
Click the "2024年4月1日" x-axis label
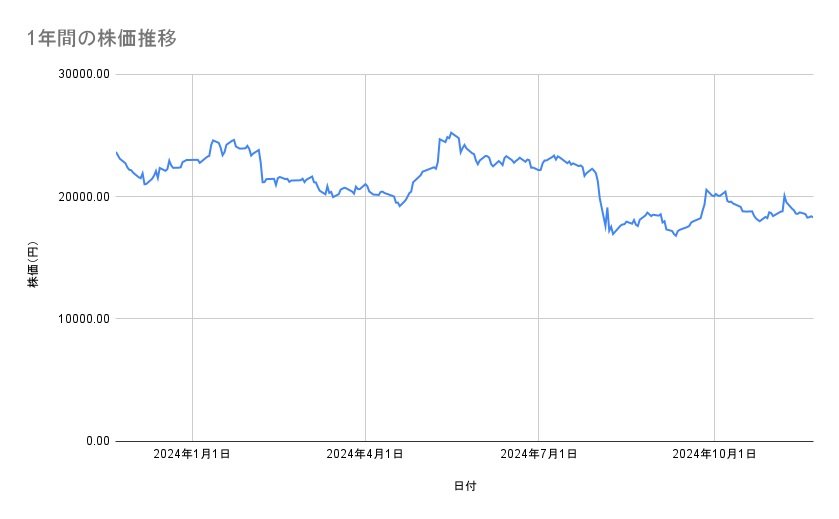tap(365, 455)
